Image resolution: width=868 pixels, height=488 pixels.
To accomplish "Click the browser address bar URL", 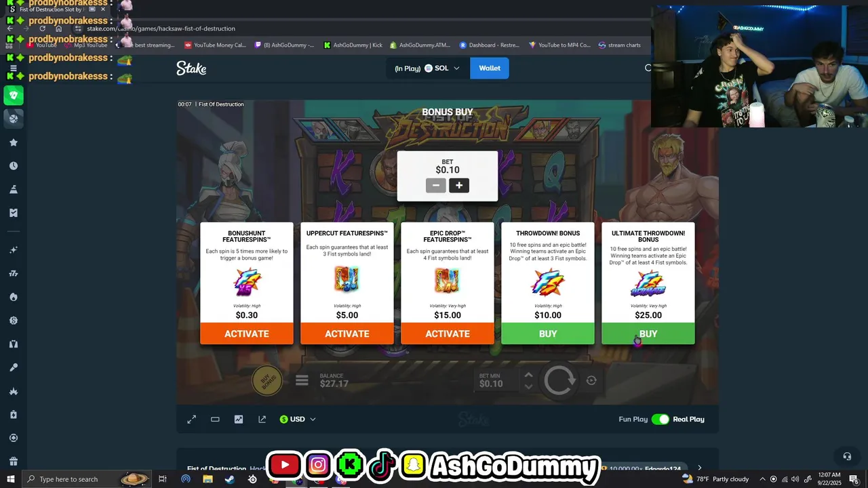I will pos(161,28).
